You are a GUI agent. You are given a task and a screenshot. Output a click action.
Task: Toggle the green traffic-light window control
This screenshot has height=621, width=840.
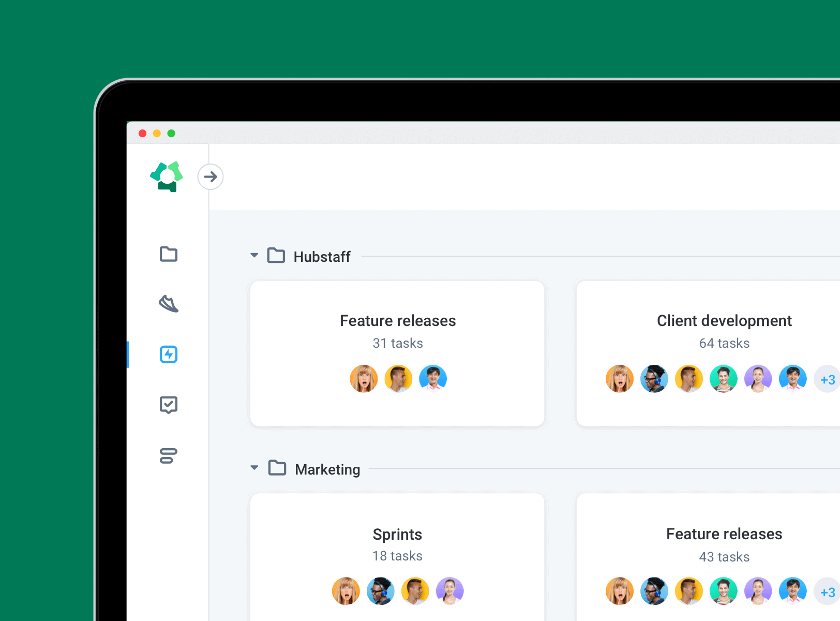click(171, 133)
